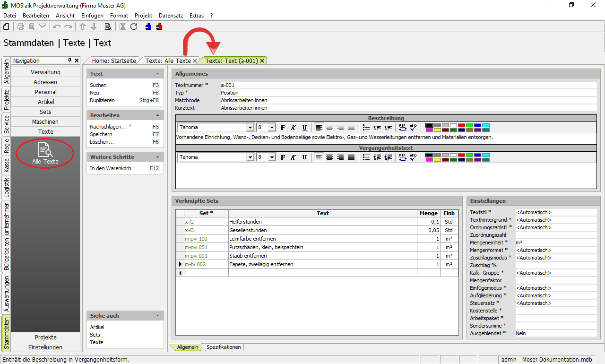The width and height of the screenshot is (605, 364).
Task: Open Maschinen in the navigation list
Action: [x=45, y=122]
